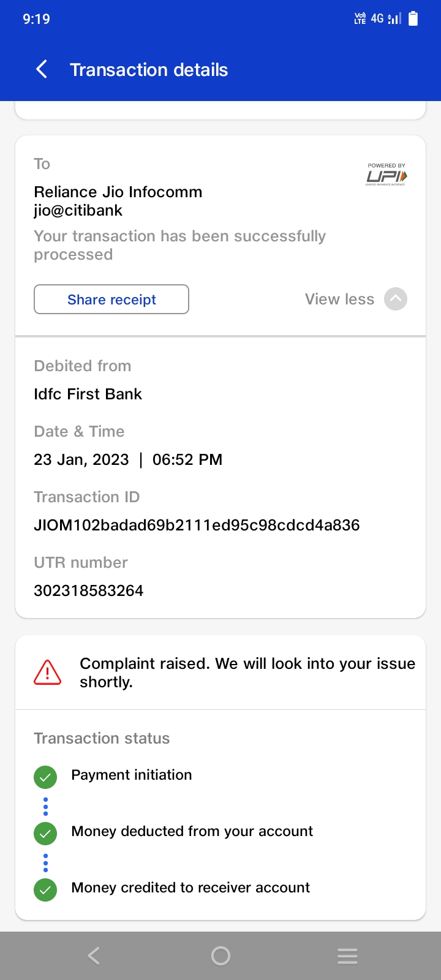Tap the Transaction details header title
Screen dimensions: 441x980
point(149,70)
